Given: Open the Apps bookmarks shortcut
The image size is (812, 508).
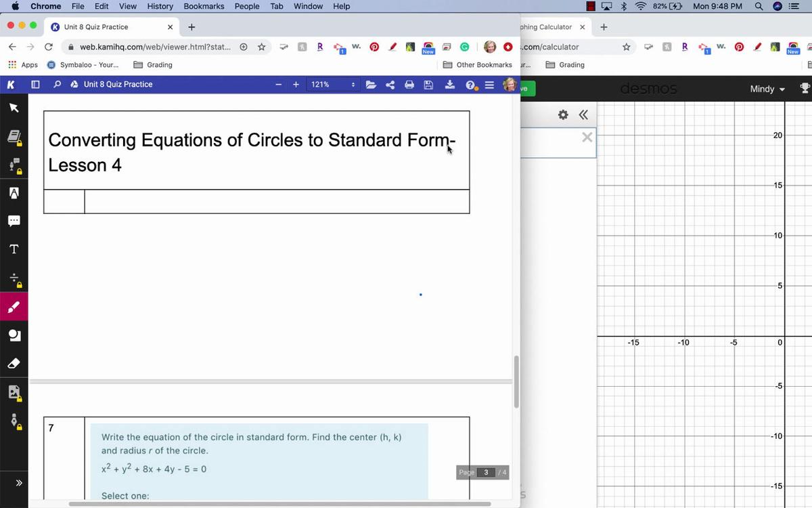Looking at the screenshot, I should point(23,65).
